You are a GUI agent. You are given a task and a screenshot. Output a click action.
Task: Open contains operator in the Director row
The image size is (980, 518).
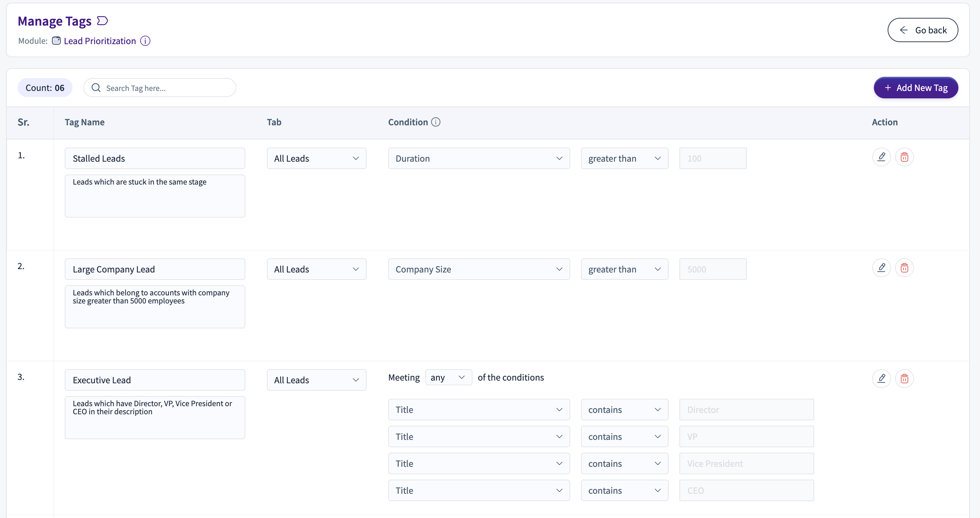pos(625,410)
